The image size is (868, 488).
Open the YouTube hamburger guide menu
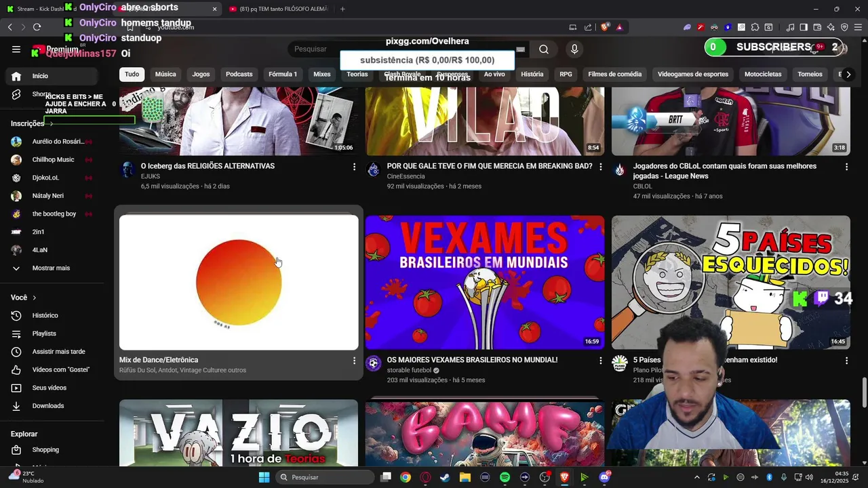coord(16,49)
